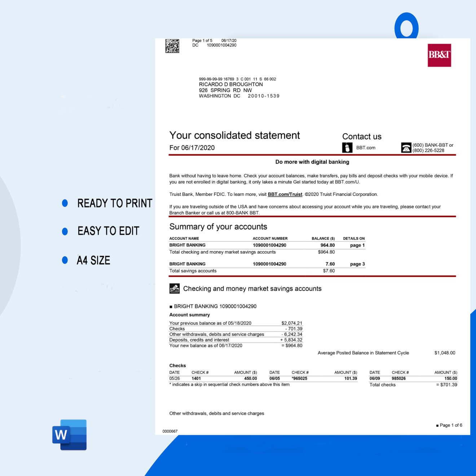The image size is (476, 476).
Task: Click Summary of your accounts heading
Action: [x=218, y=226]
